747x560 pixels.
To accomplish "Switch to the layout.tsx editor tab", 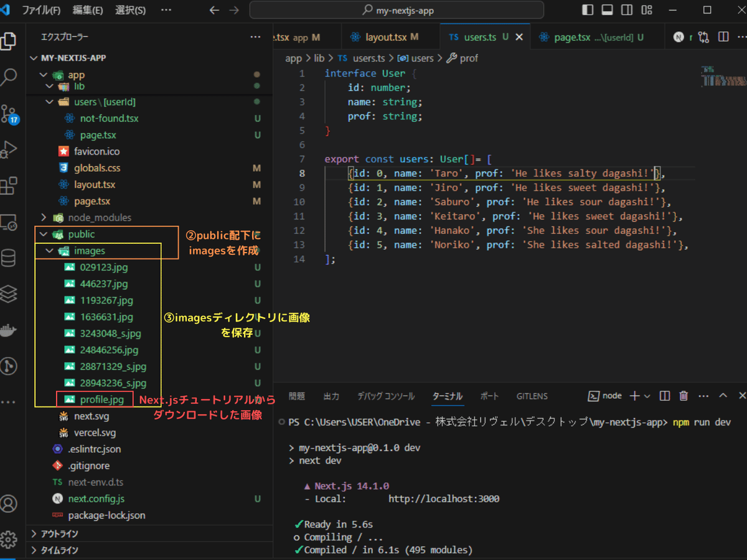I will coord(391,37).
